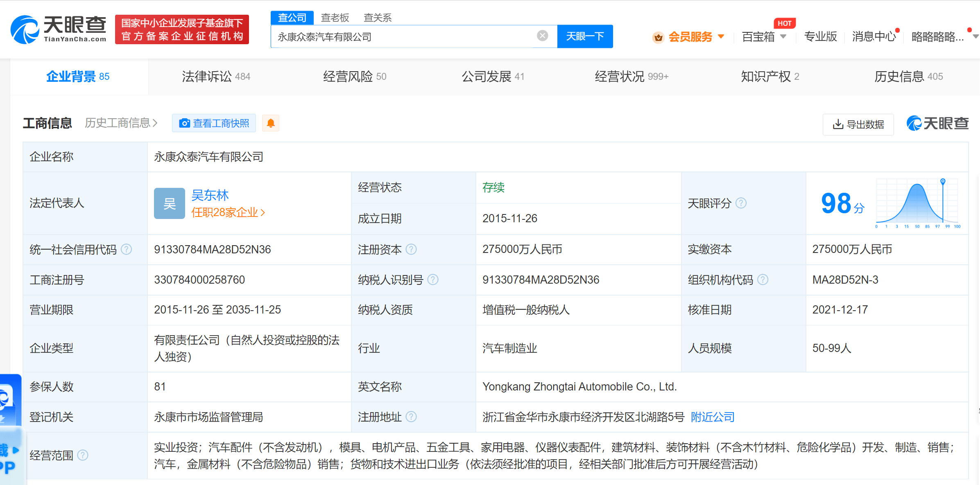Click help icon next to 注册地址
This screenshot has height=485, width=980.
411,417
